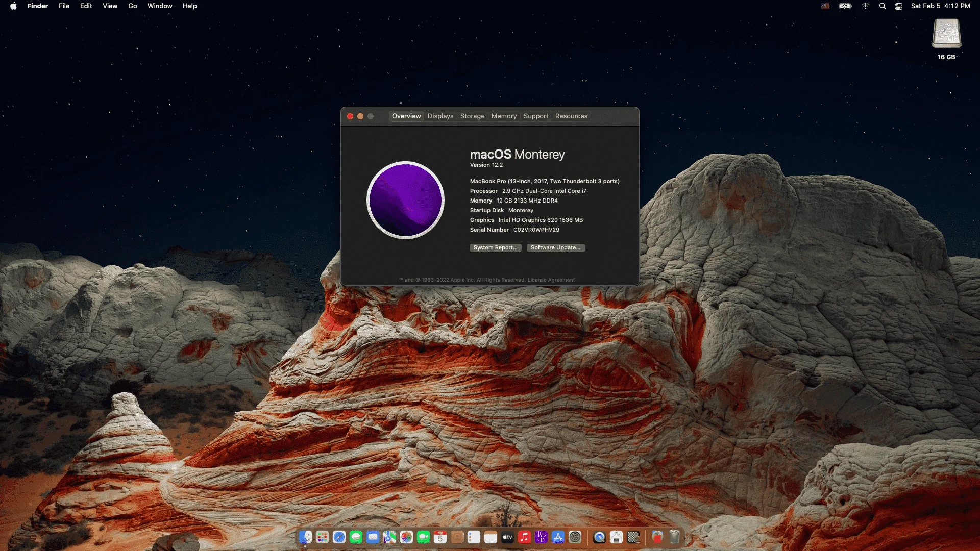Open Finder from the Dock
The height and width of the screenshot is (551, 980).
click(x=305, y=537)
